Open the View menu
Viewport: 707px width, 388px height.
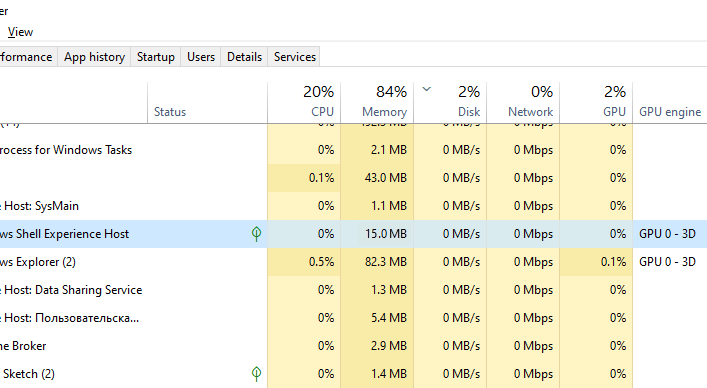tap(20, 32)
